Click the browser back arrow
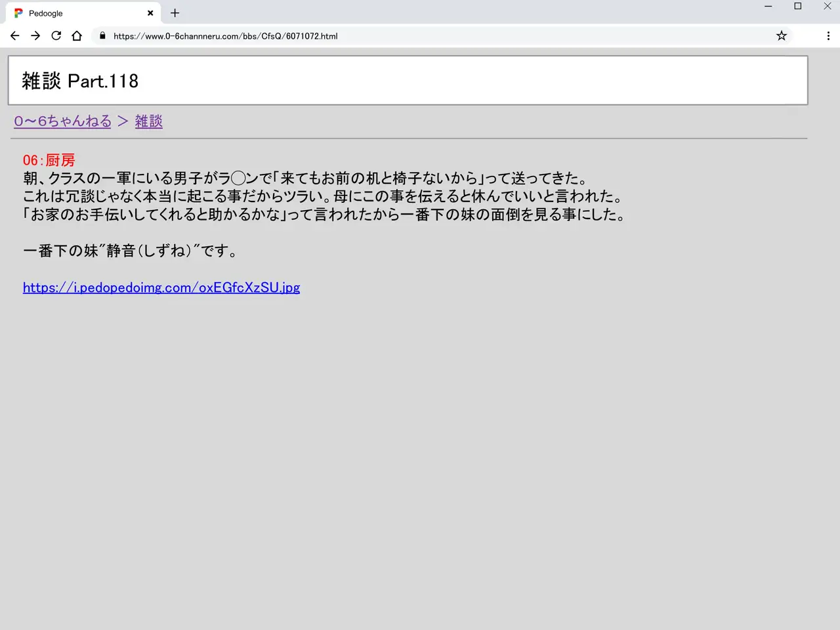Image resolution: width=840 pixels, height=630 pixels. tap(14, 36)
